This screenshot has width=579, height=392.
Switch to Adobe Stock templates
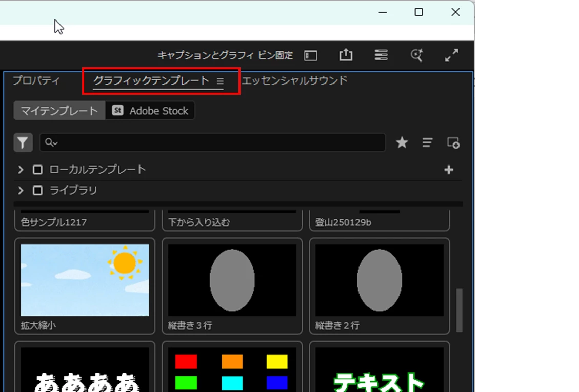(150, 111)
